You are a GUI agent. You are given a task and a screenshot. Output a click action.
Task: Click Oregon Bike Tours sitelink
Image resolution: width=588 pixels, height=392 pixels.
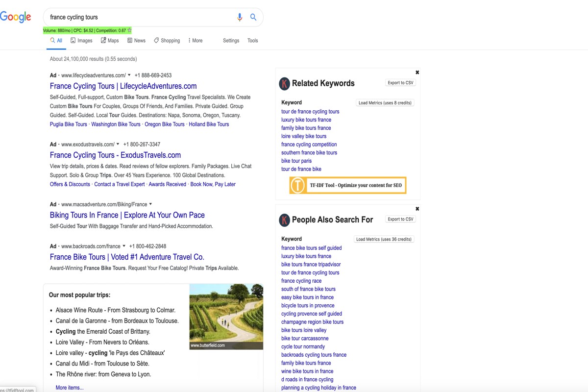pyautogui.click(x=165, y=124)
